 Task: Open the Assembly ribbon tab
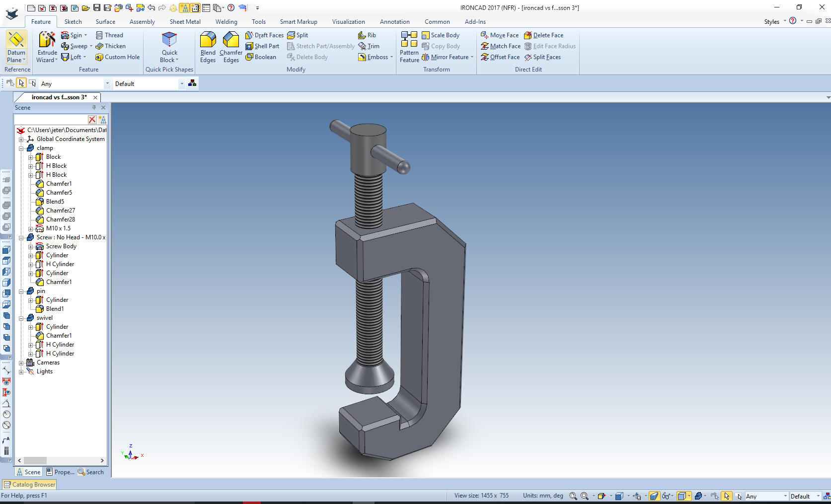[142, 22]
